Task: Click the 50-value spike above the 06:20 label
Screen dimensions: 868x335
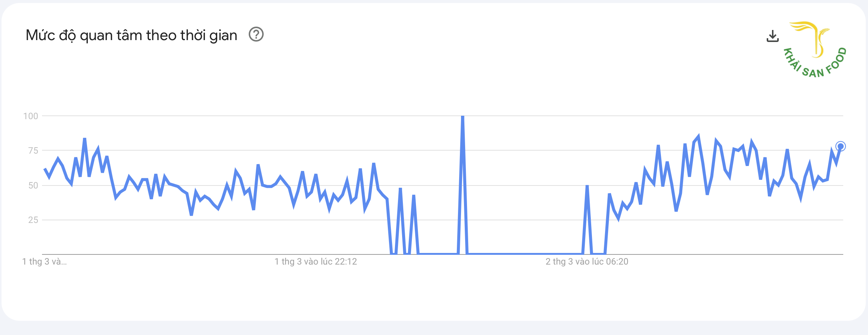Action: tap(587, 186)
